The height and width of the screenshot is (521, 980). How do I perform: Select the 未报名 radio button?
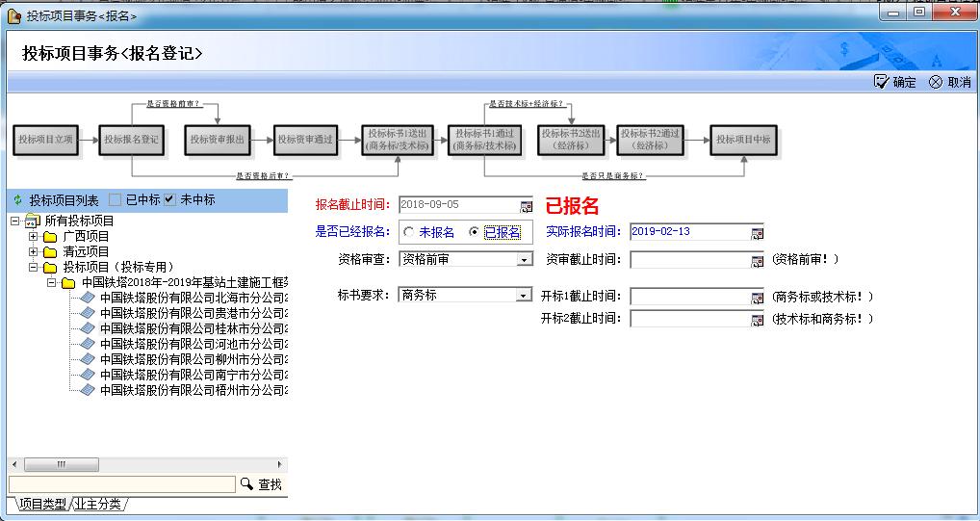(x=409, y=233)
